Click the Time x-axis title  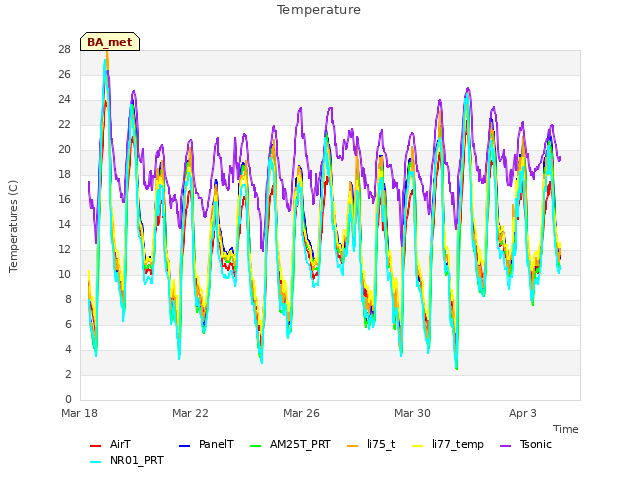click(566, 429)
